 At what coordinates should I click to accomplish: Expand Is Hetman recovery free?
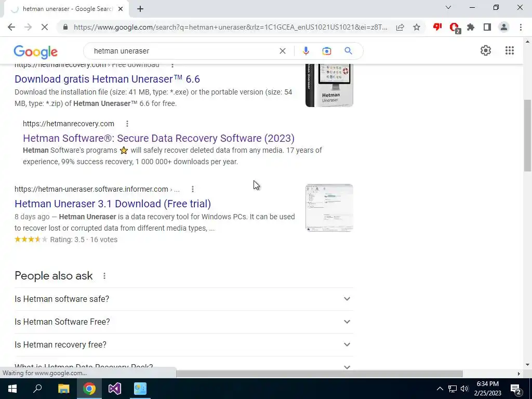pos(183,344)
